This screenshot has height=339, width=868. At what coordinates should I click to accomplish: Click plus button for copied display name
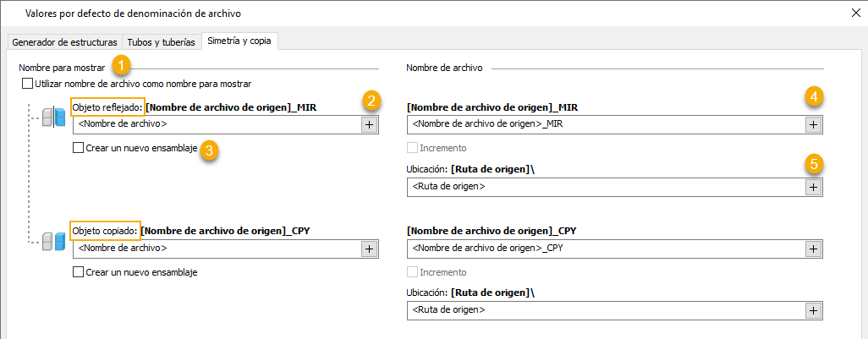(369, 249)
